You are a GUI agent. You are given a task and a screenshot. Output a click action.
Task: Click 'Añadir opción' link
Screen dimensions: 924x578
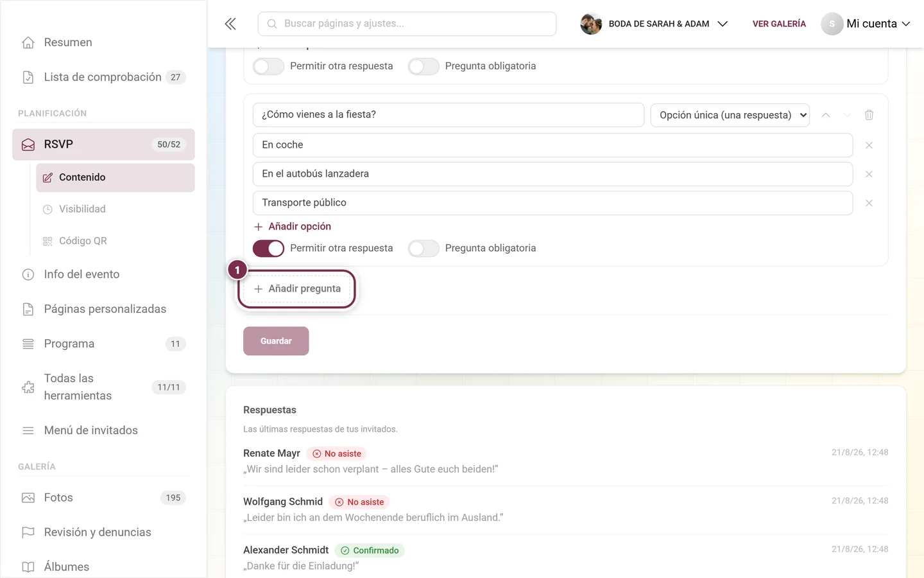(293, 227)
